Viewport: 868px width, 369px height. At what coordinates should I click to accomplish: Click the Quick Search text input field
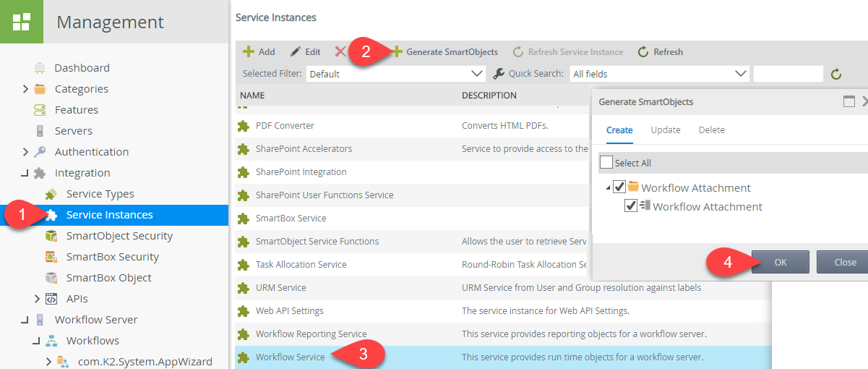pos(788,74)
